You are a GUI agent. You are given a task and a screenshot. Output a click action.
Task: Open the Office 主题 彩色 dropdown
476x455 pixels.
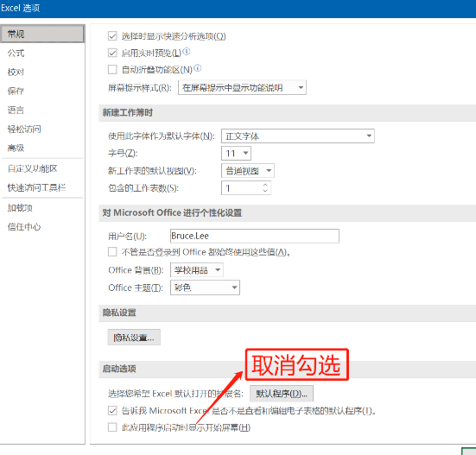click(205, 288)
